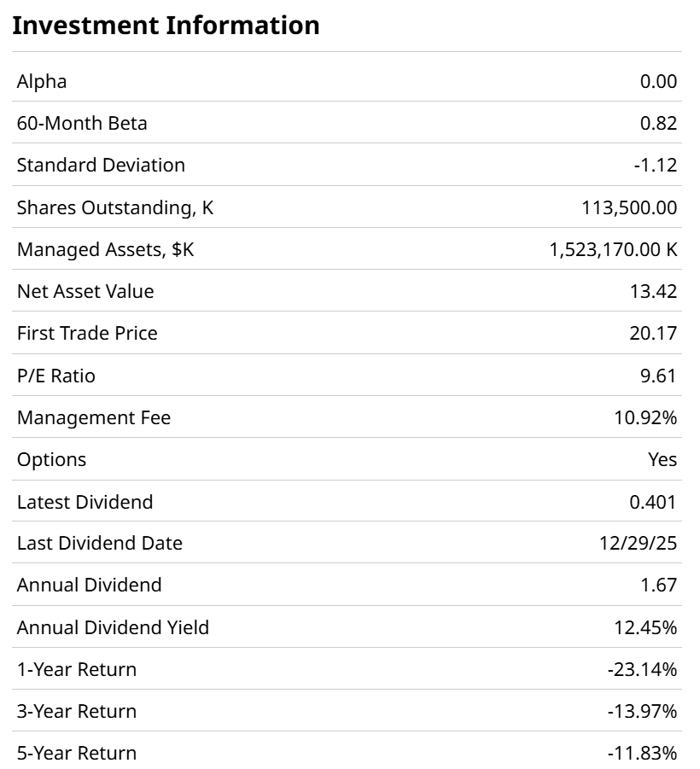Select the Alpha row label
This screenshot has height=769, width=700.
coord(42,81)
